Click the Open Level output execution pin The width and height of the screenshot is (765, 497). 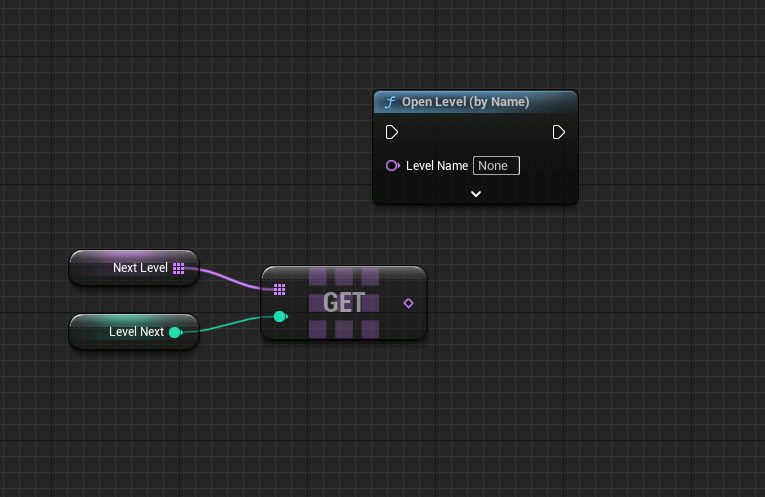point(559,132)
